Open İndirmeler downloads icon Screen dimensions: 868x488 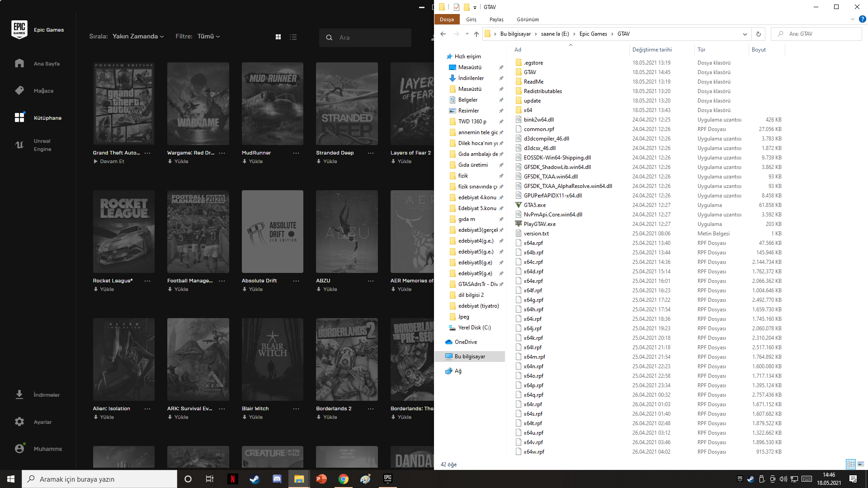(19, 394)
